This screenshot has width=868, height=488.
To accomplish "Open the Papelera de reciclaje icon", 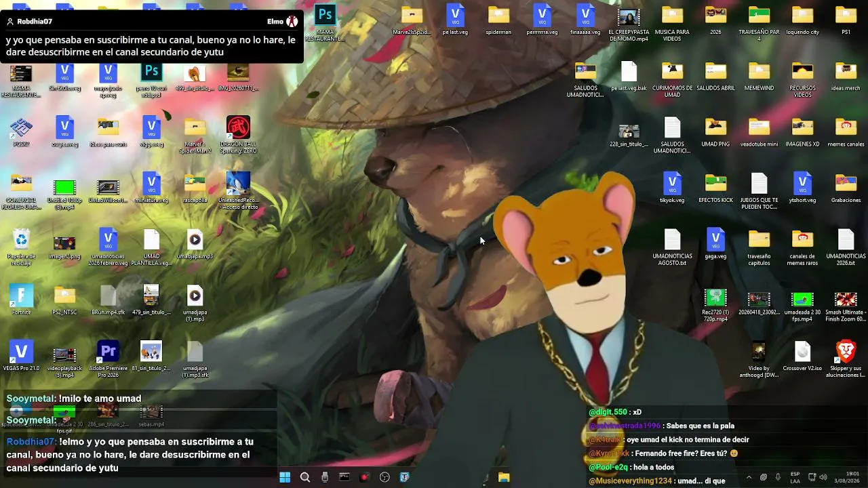I will tap(22, 247).
